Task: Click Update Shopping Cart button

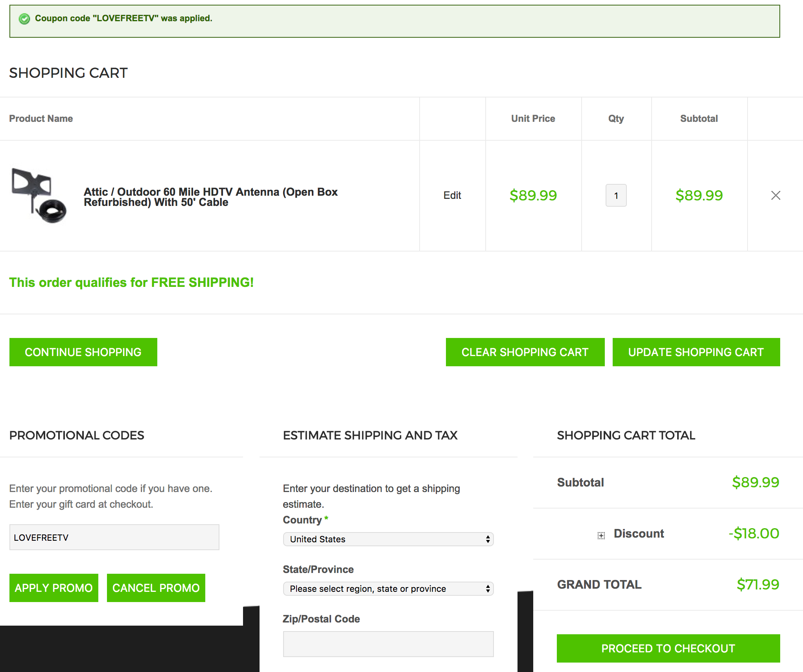Action: [696, 352]
